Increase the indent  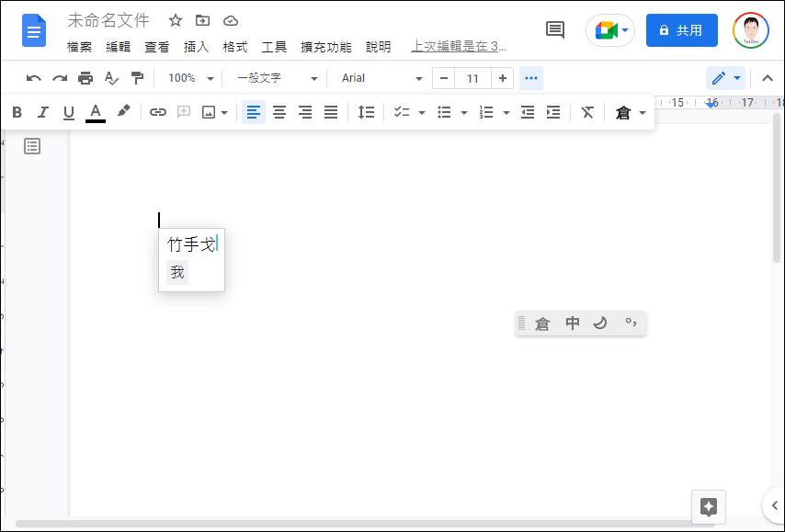coord(553,113)
